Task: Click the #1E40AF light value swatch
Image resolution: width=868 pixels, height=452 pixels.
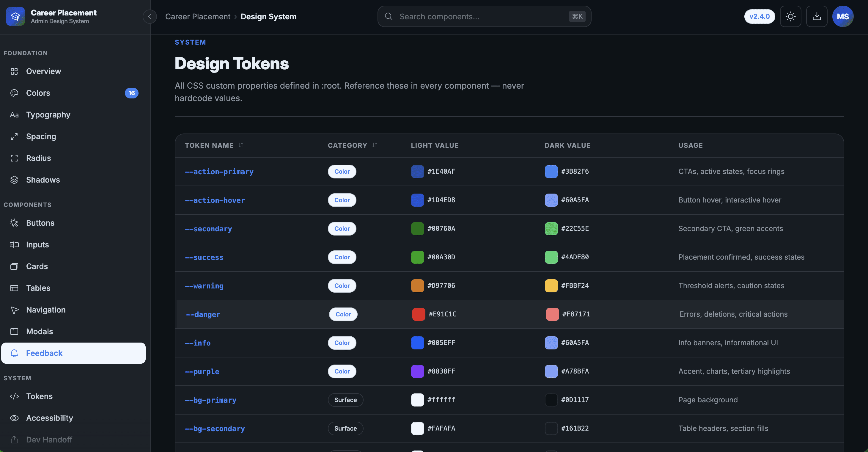Action: (417, 172)
